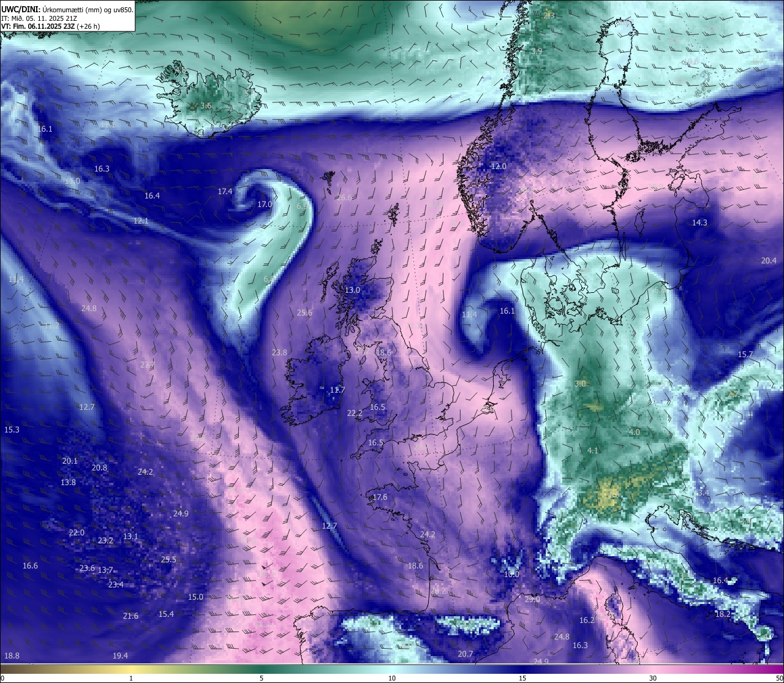Click the 23.6 value in the Atlantic
This screenshot has height=683, width=784.
pyautogui.click(x=87, y=568)
